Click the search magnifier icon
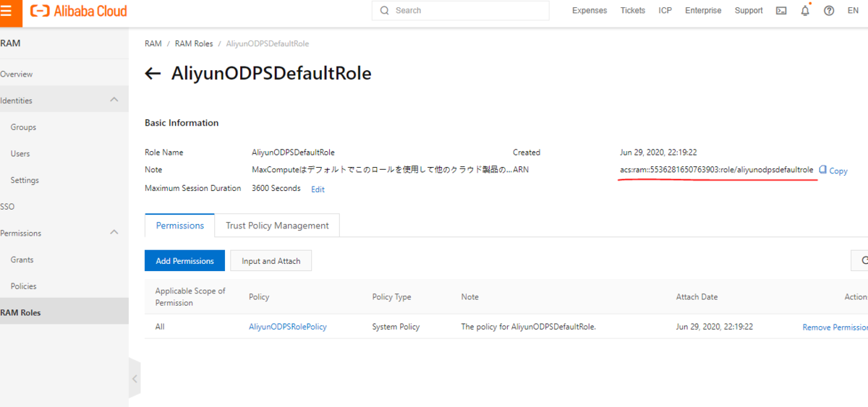Screen dimensions: 868x407 point(384,11)
